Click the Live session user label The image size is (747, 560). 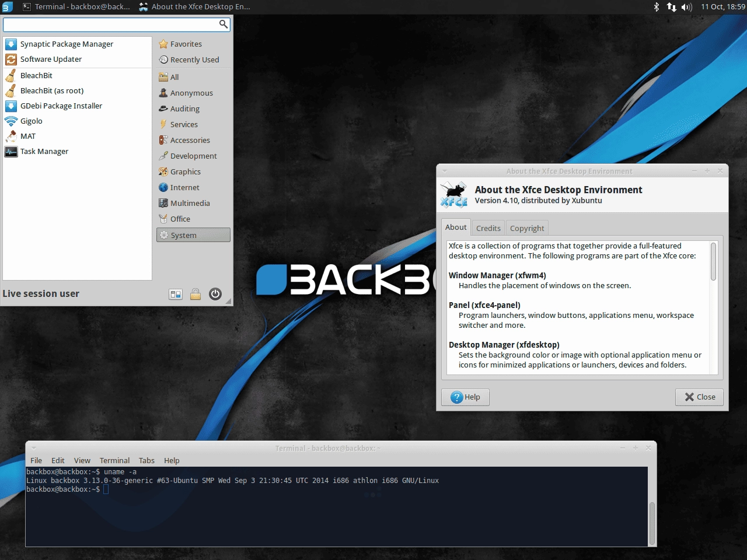tap(41, 293)
